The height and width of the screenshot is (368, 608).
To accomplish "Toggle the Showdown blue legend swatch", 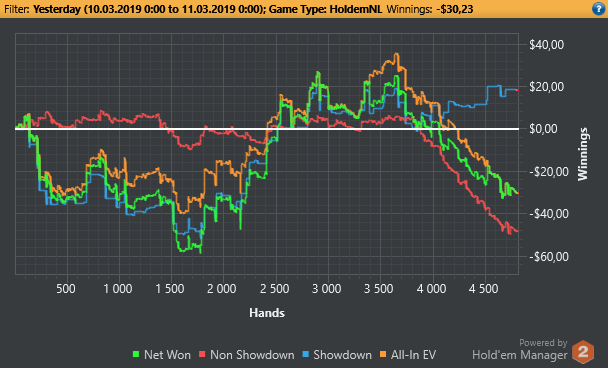I will tap(306, 354).
